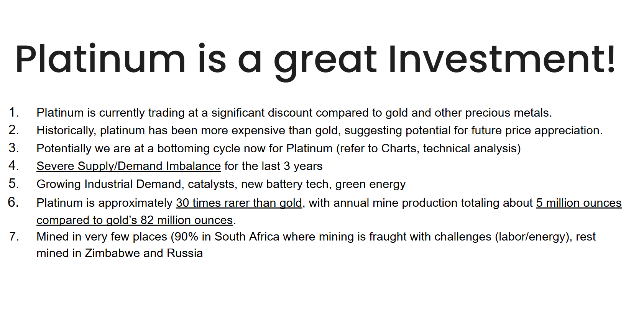This screenshot has width=644, height=323.
Task: Open the Severe Supply/Demand Imbalance link
Action: coord(128,166)
